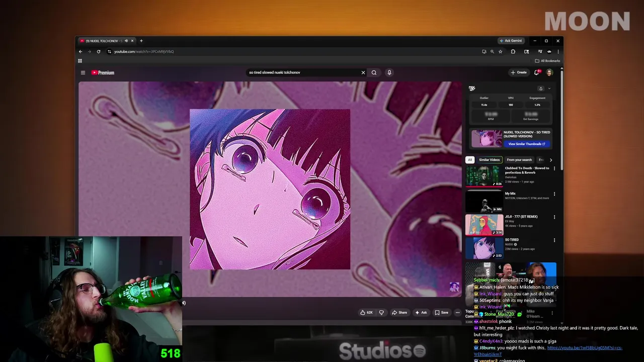Open JOJI - 777 (EIT REMIX) thumbnail
This screenshot has height=362, width=644.
coord(484,225)
